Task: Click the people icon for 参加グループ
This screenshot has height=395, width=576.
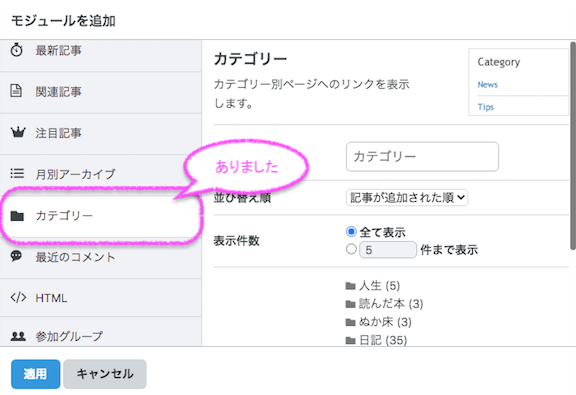Action: point(18,336)
